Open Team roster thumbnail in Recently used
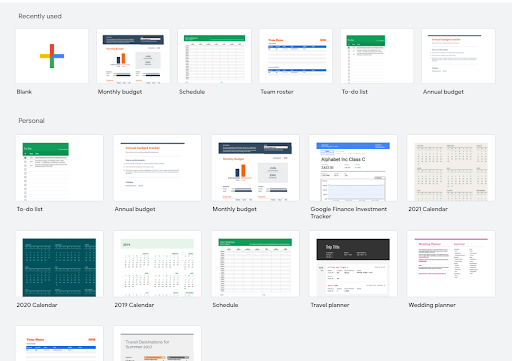This screenshot has width=512, height=361. [x=296, y=56]
